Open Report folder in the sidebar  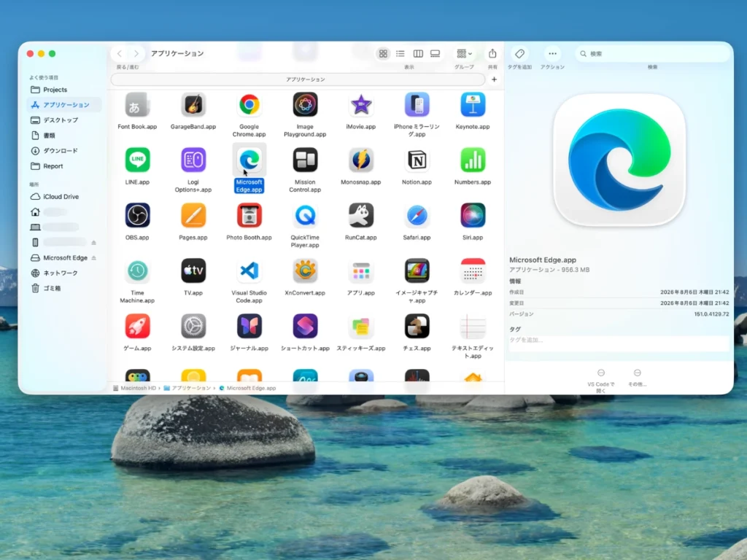pyautogui.click(x=64, y=166)
